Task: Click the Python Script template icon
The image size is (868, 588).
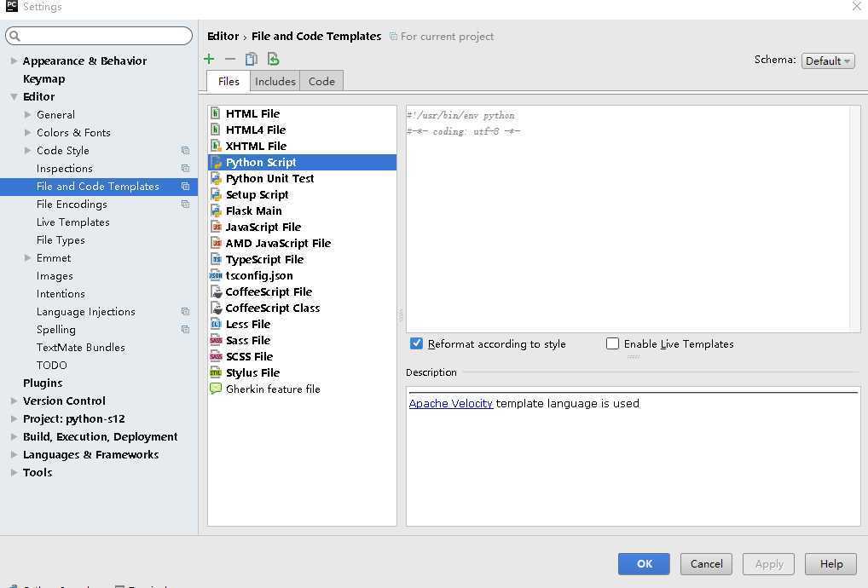Action: coord(216,162)
